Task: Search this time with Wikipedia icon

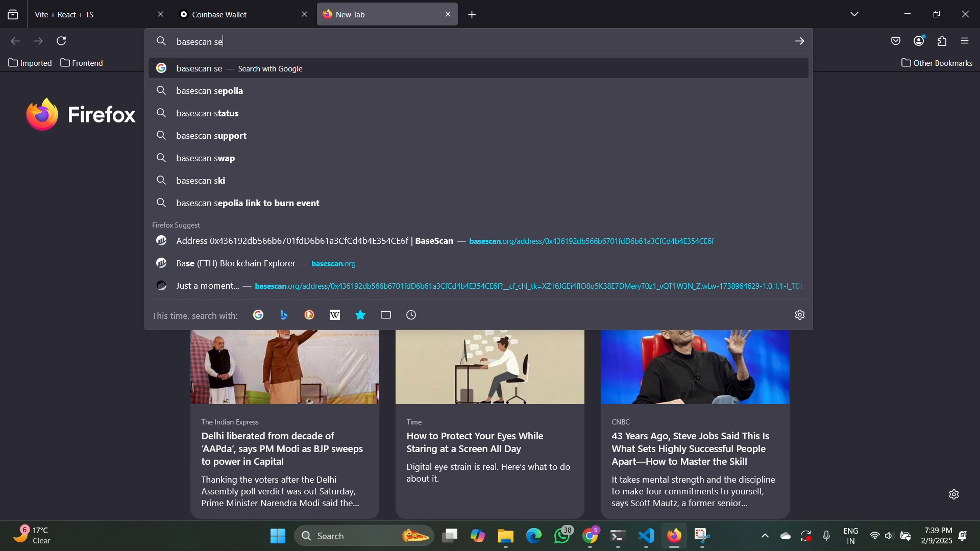Action: (x=335, y=315)
